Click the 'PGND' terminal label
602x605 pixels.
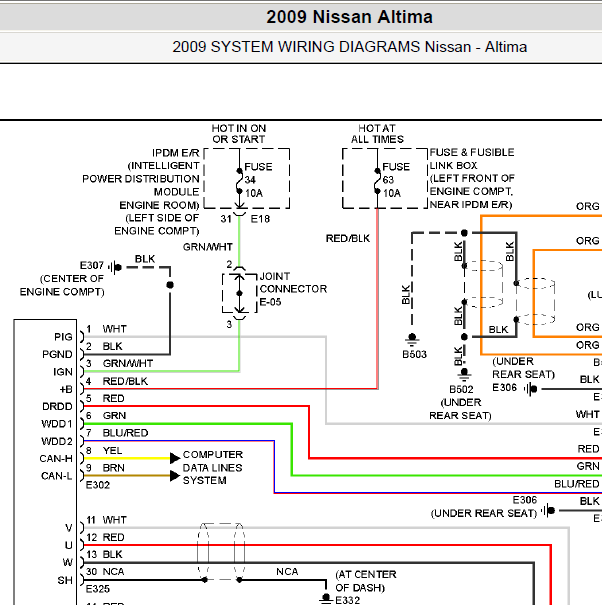tap(57, 354)
